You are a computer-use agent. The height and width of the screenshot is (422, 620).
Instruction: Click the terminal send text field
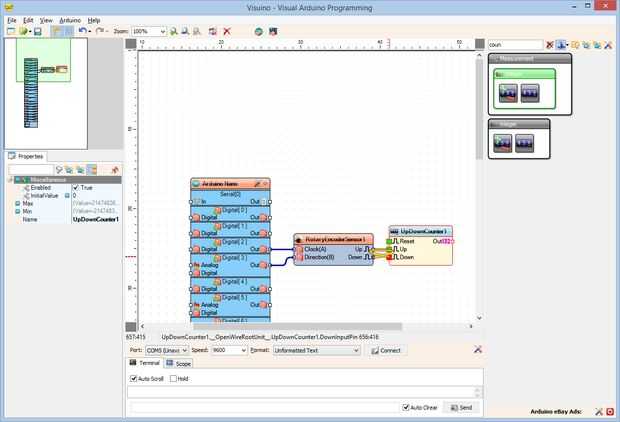pyautogui.click(x=265, y=407)
